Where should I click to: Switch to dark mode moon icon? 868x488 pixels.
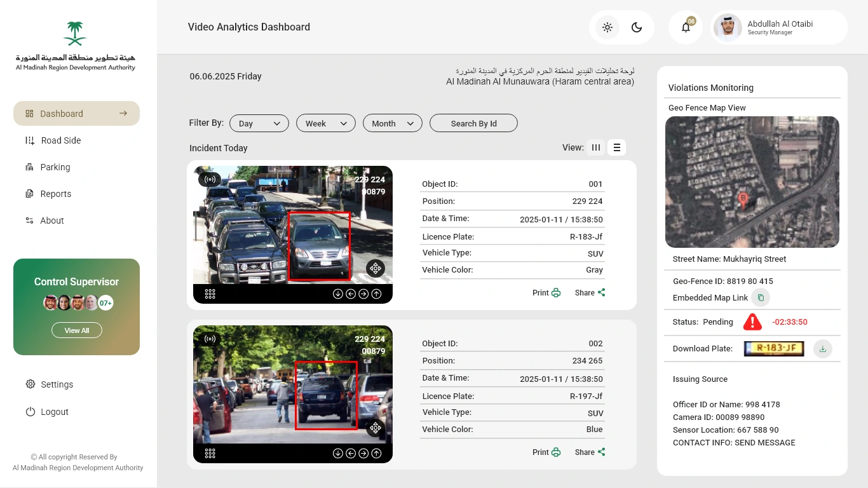pos(637,27)
